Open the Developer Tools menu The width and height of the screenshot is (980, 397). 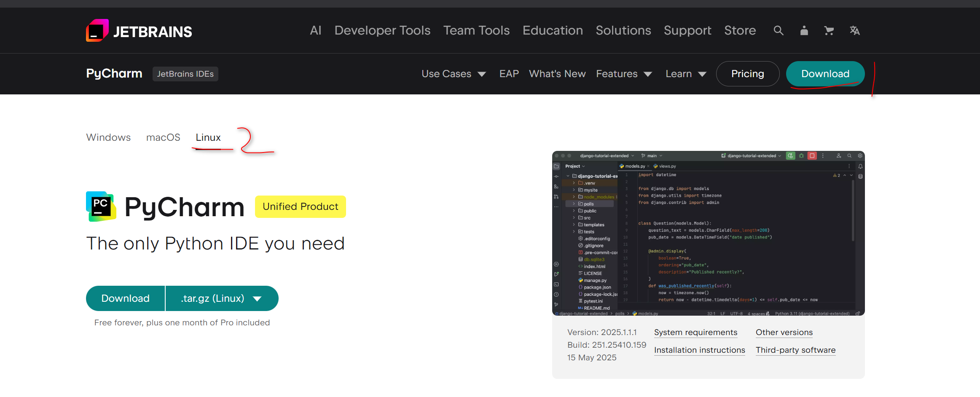click(382, 30)
